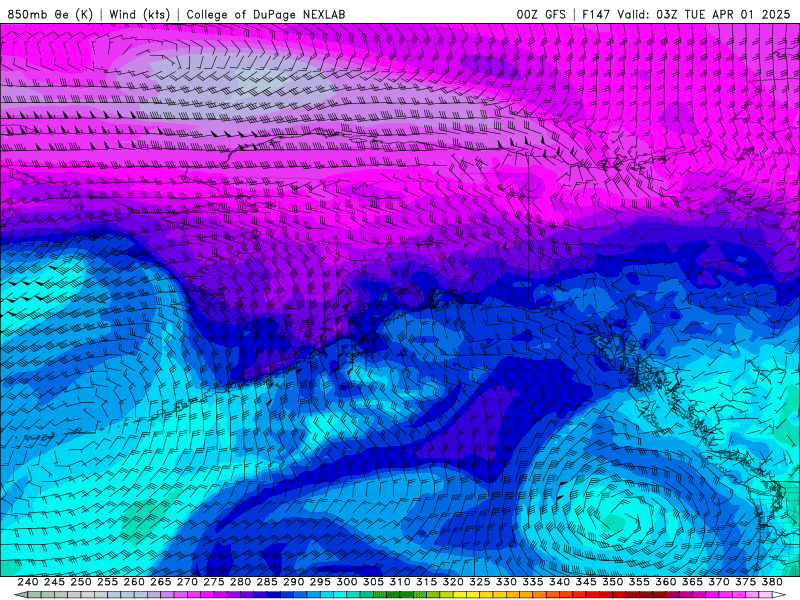Click the 365 color scale label
Screen dimensions: 800x600
(692, 582)
